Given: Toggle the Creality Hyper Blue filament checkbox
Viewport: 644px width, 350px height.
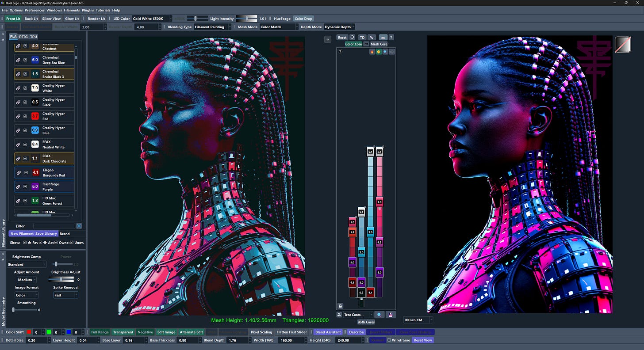Looking at the screenshot, I should (25, 130).
